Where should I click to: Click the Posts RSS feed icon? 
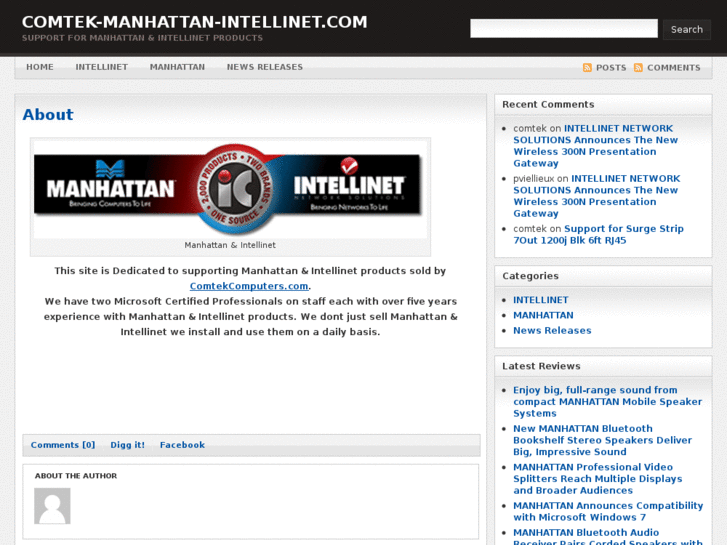point(587,68)
